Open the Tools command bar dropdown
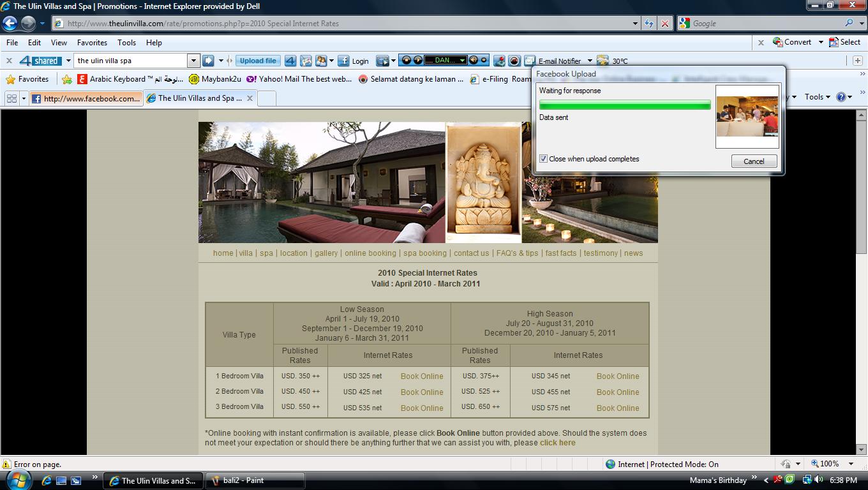Screen dimensions: 868x490 [x=817, y=97]
